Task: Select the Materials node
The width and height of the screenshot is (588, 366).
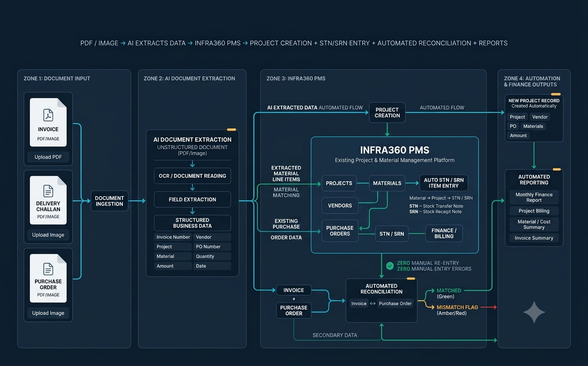Action: point(387,183)
